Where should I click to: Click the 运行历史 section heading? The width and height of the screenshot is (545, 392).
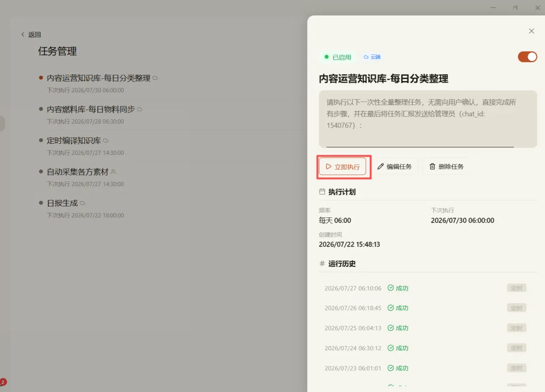[x=342, y=264]
